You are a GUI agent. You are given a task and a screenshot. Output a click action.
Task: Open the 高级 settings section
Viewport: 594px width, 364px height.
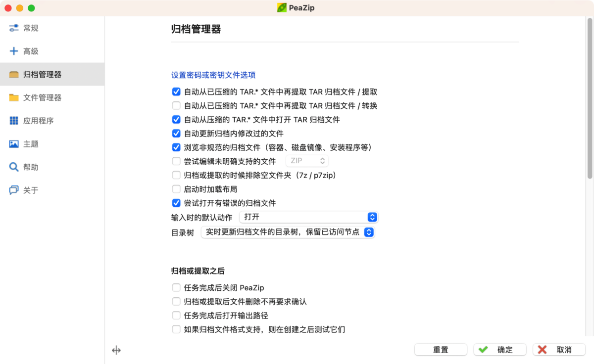tap(52, 51)
